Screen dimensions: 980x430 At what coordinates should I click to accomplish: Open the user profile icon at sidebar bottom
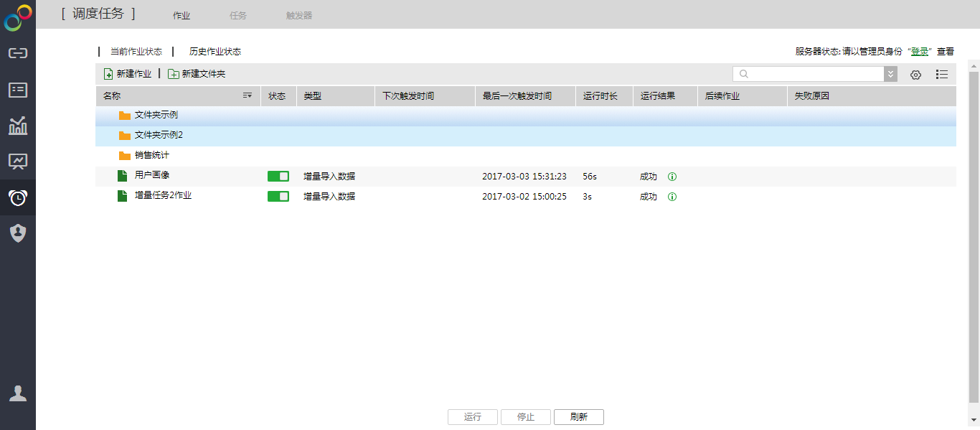[x=18, y=393]
